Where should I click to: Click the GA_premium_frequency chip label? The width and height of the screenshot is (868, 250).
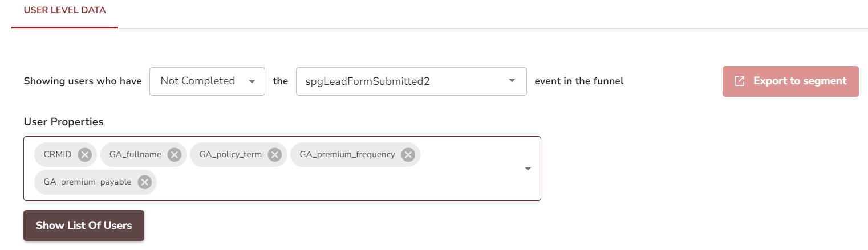(347, 155)
